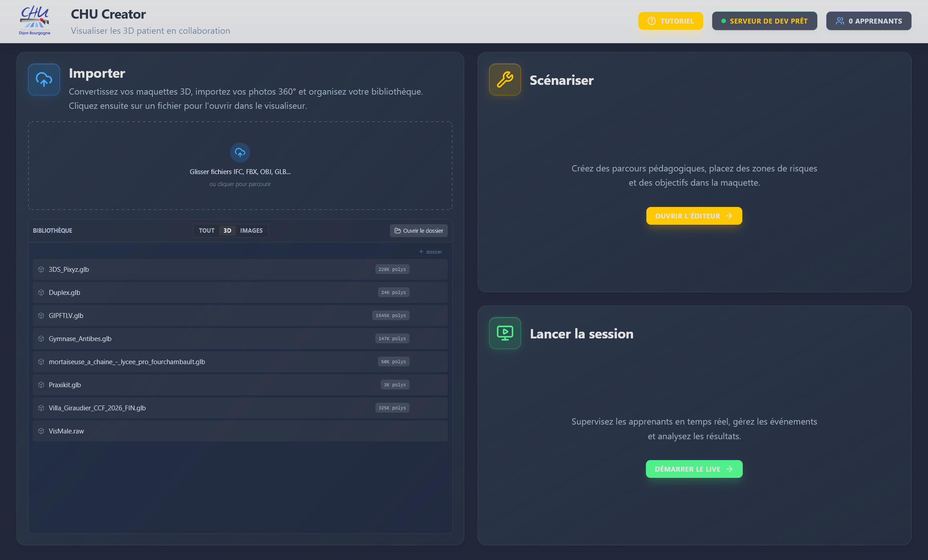928x560 pixels.
Task: Click the 1545K polys badge
Action: tap(391, 316)
